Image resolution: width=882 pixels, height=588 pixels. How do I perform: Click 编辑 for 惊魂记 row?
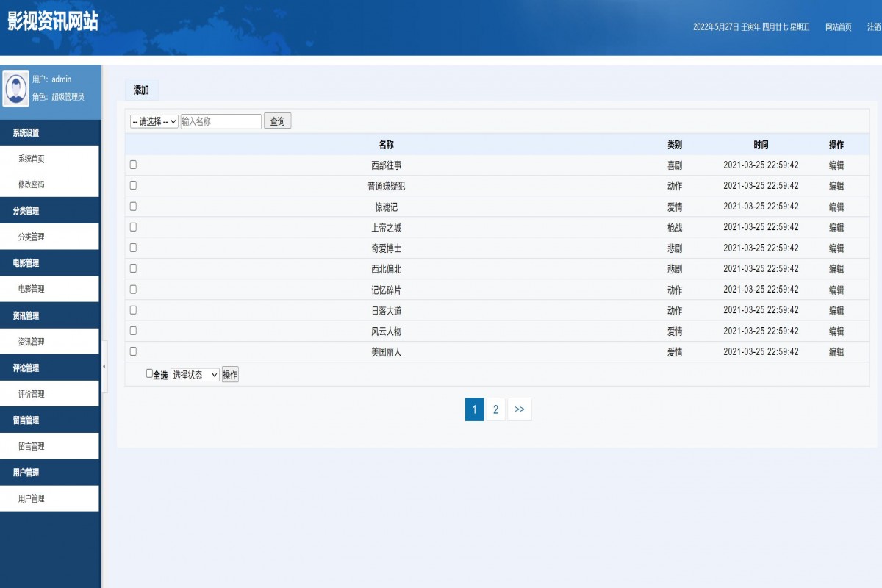[x=836, y=207]
